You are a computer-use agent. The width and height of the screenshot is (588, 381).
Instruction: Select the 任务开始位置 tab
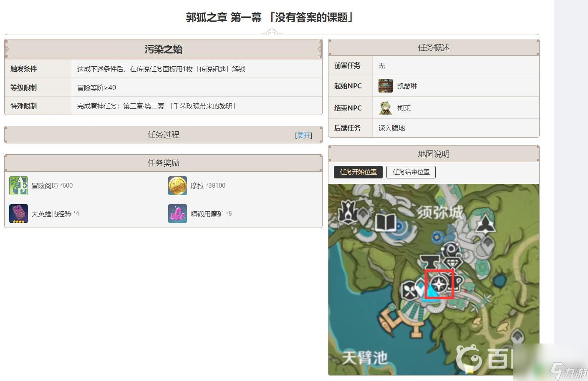pyautogui.click(x=358, y=172)
